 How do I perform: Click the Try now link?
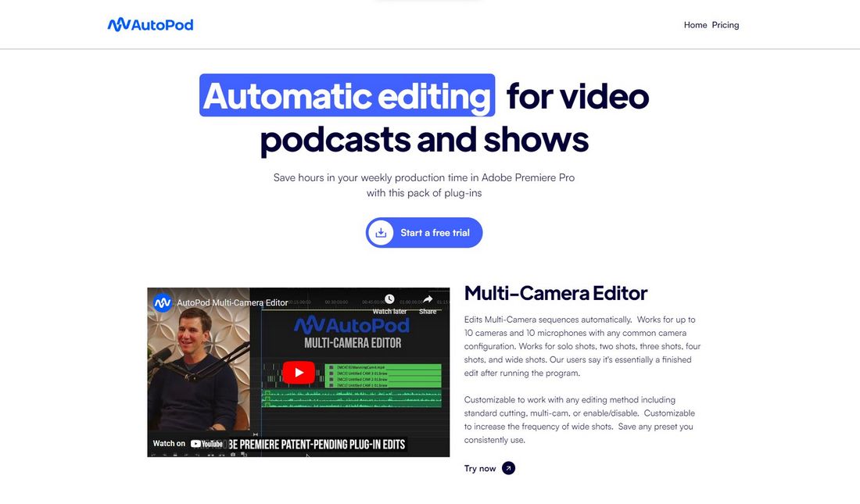tap(480, 468)
